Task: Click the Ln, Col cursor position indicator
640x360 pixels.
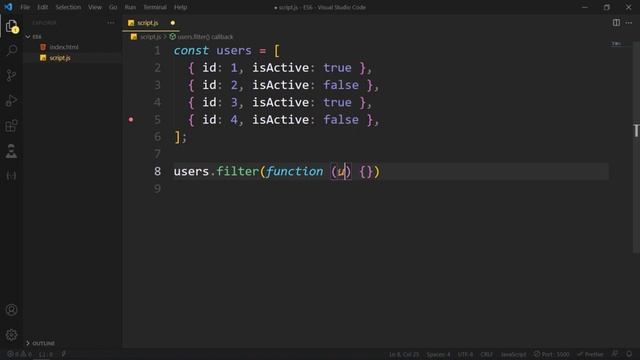Action: (404, 354)
